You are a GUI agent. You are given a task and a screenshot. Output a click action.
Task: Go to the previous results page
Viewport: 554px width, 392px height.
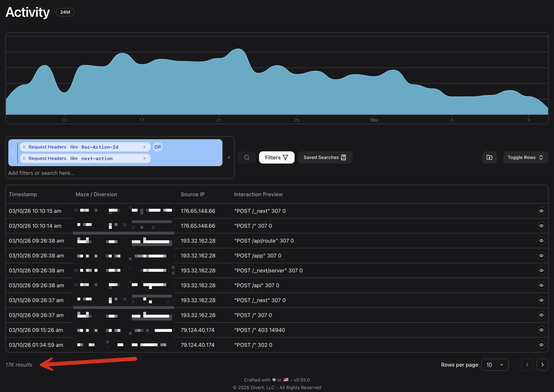pyautogui.click(x=527, y=365)
